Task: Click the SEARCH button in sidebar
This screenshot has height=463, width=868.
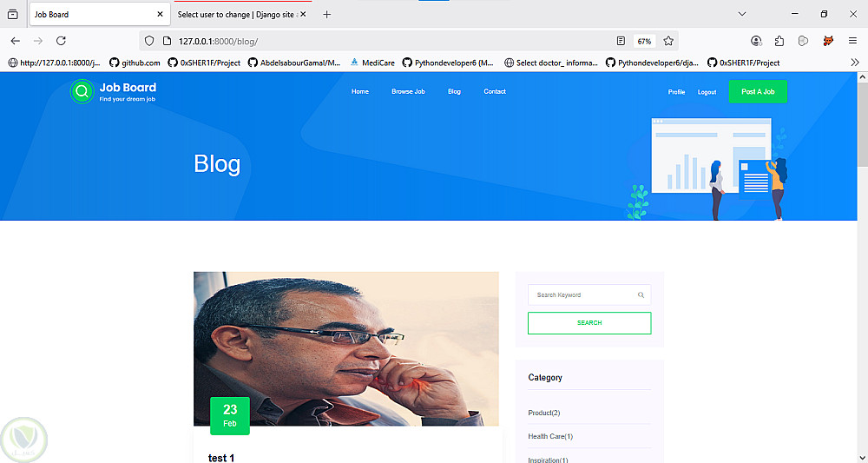Action: pos(589,323)
